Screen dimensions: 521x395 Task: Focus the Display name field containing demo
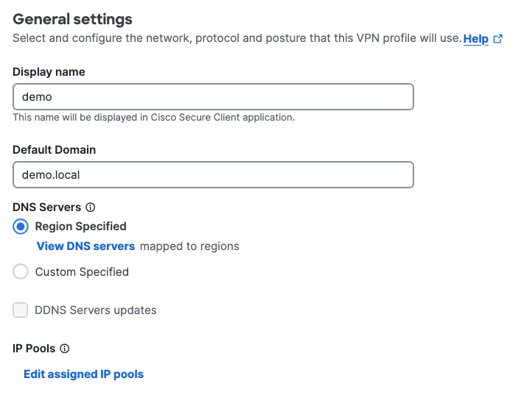click(213, 97)
